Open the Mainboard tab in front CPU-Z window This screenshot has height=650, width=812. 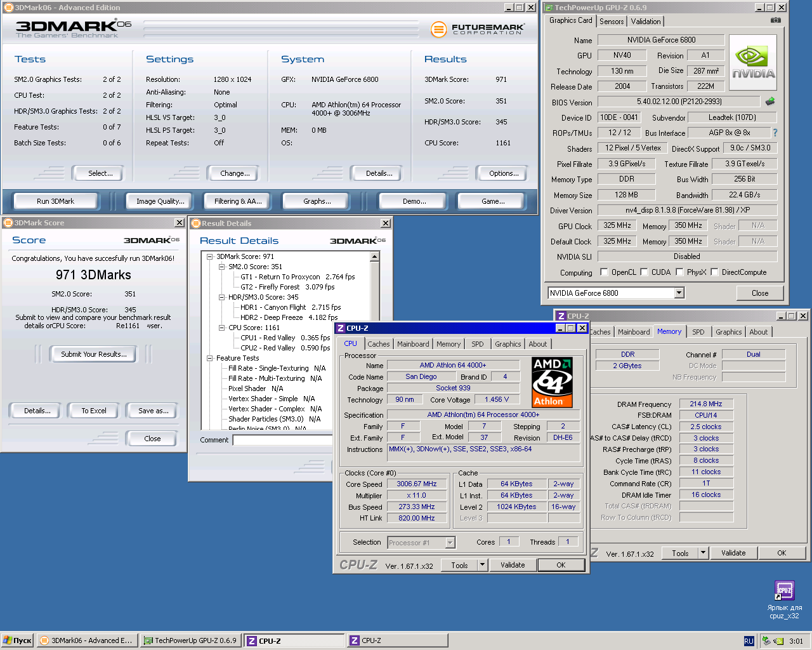[413, 344]
